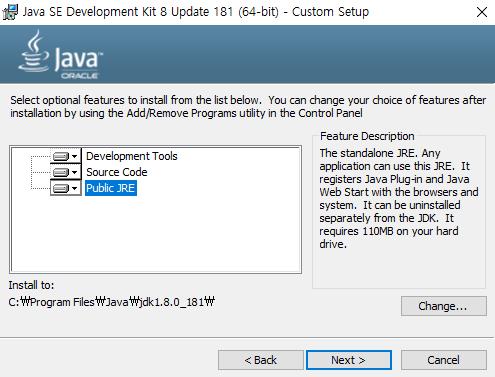Click the Feature Description text panel
Screen dimensions: 495x377
pos(399,198)
